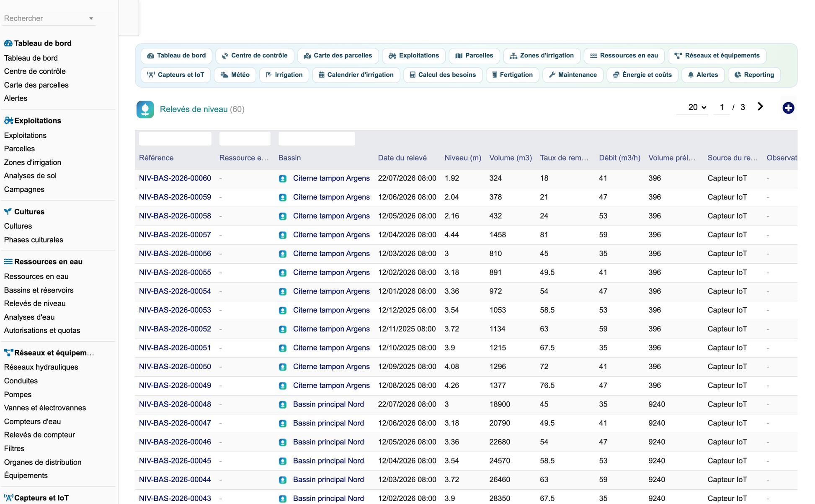Open Analyses de sol in sidebar
The width and height of the screenshot is (815, 504).
click(30, 176)
